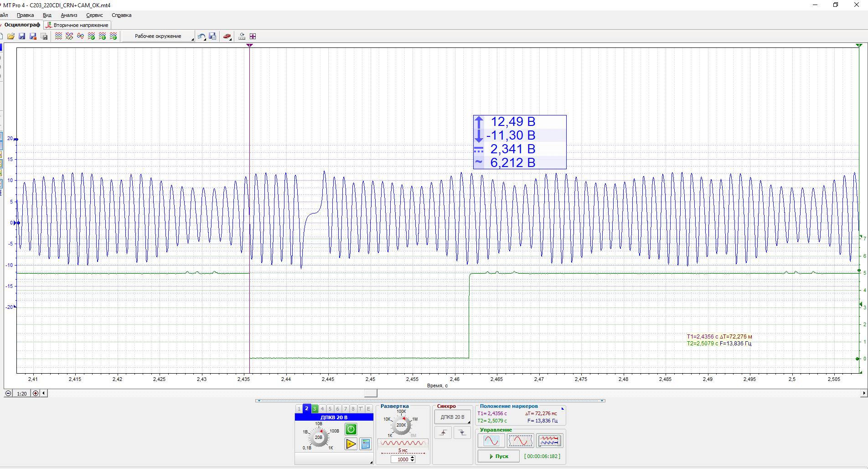The width and height of the screenshot is (868, 469).
Task: Open the Анализ menu
Action: (x=69, y=15)
